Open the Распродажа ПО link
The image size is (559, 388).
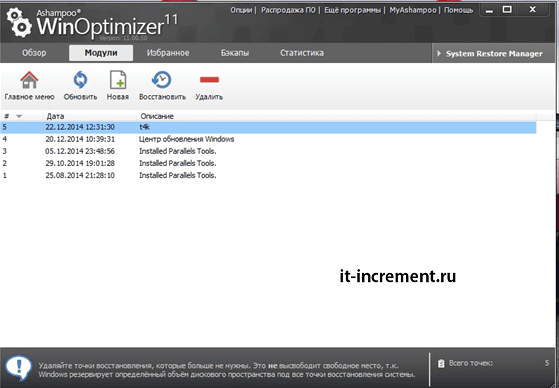pos(288,10)
